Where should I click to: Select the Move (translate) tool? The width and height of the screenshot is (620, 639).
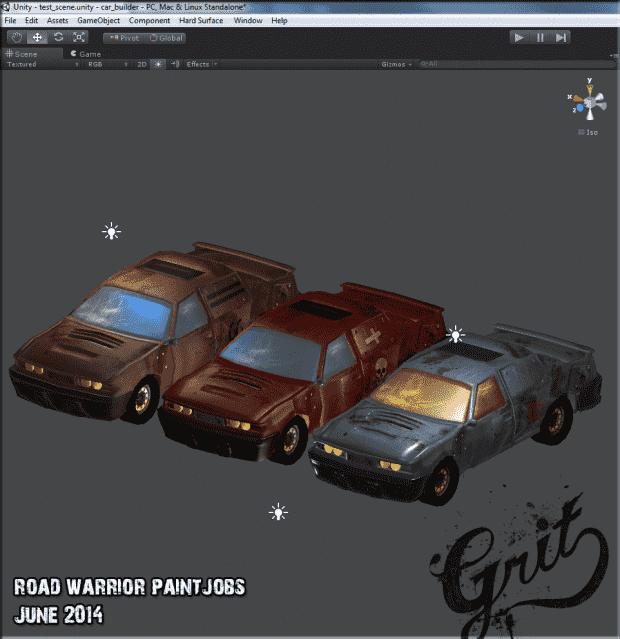point(37,37)
